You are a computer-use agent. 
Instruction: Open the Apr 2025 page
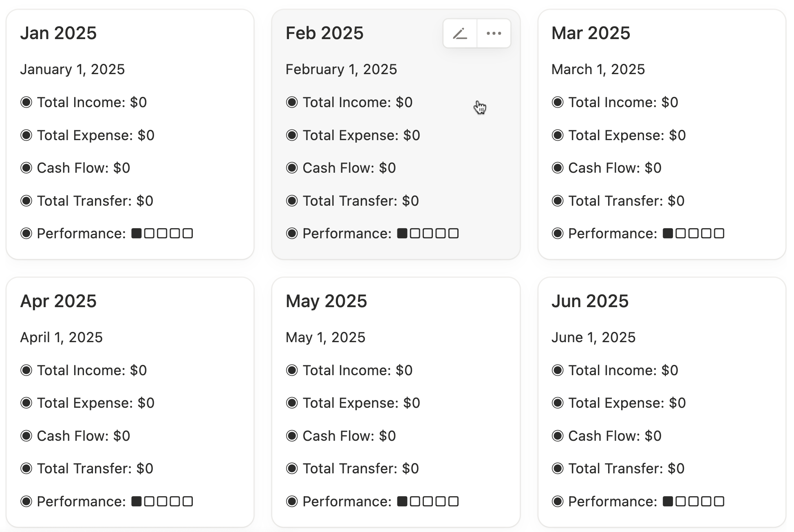coord(58,301)
